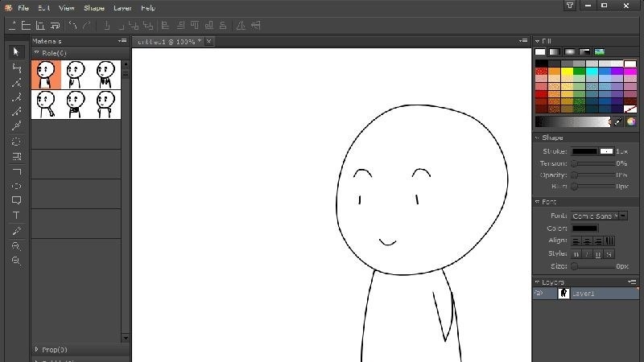644x362 pixels.
Task: Click the undo arrow in top toolbar
Action: click(x=72, y=26)
